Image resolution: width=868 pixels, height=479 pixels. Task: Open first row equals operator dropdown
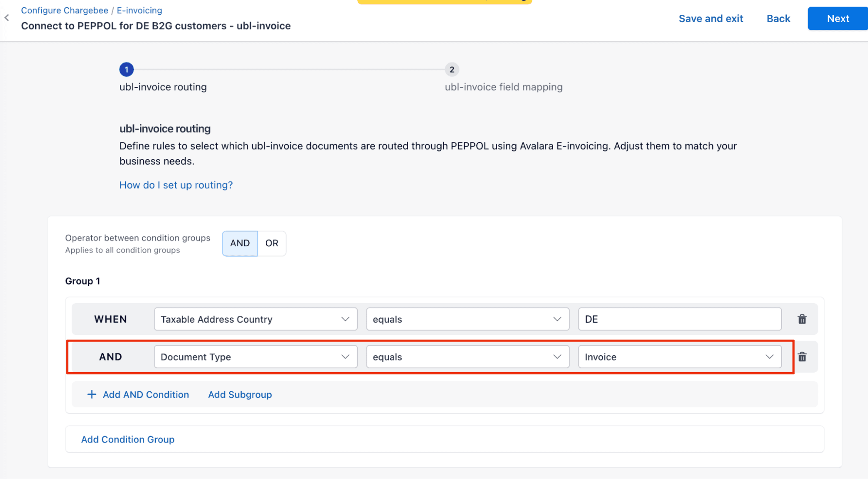467,319
